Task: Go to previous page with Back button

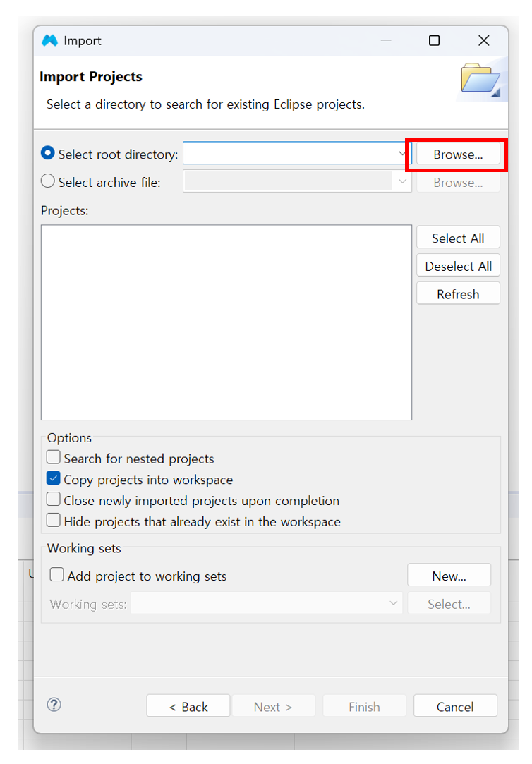Action: coord(188,707)
